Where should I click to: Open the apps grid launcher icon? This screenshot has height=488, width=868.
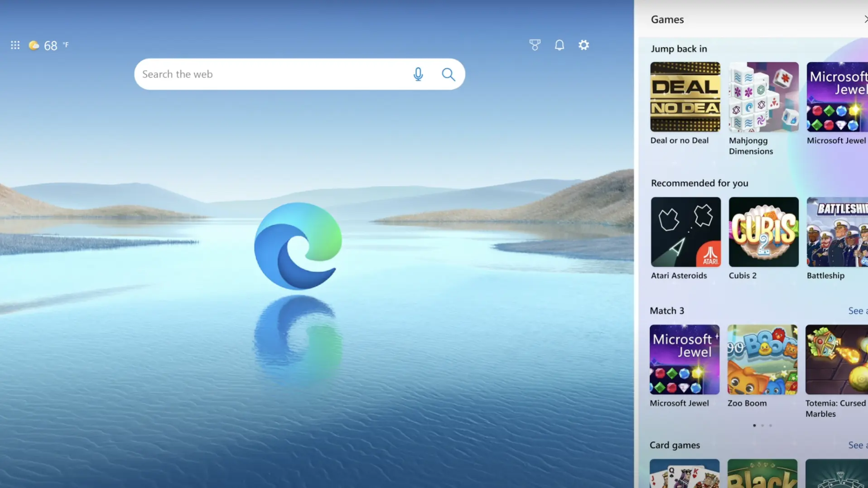pyautogui.click(x=15, y=45)
